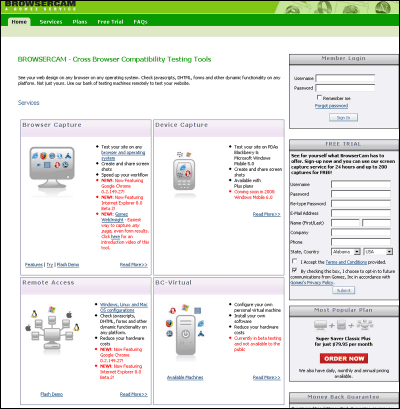400x409 pixels.
Task: Click the Company field
Action: click(x=361, y=232)
